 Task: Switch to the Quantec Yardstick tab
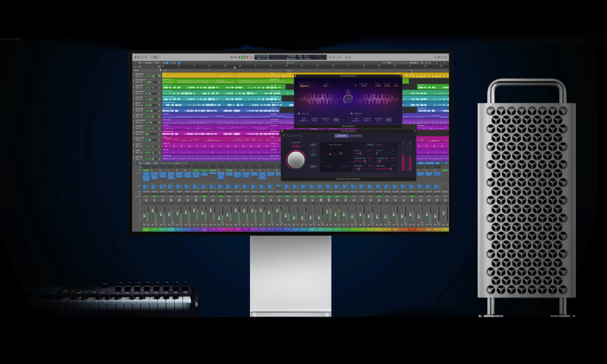pyautogui.click(x=355, y=135)
